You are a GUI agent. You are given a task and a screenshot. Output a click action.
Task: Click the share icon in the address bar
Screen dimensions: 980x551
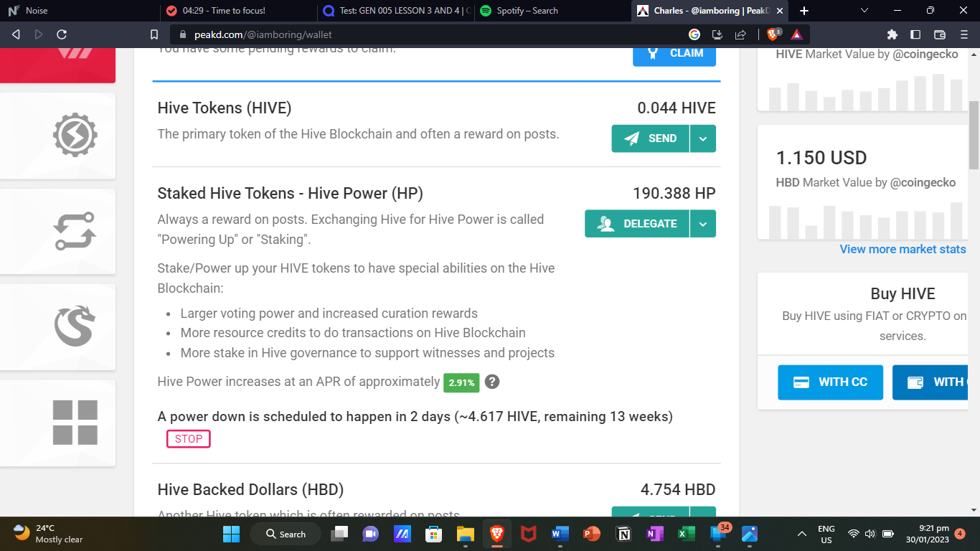point(740,34)
